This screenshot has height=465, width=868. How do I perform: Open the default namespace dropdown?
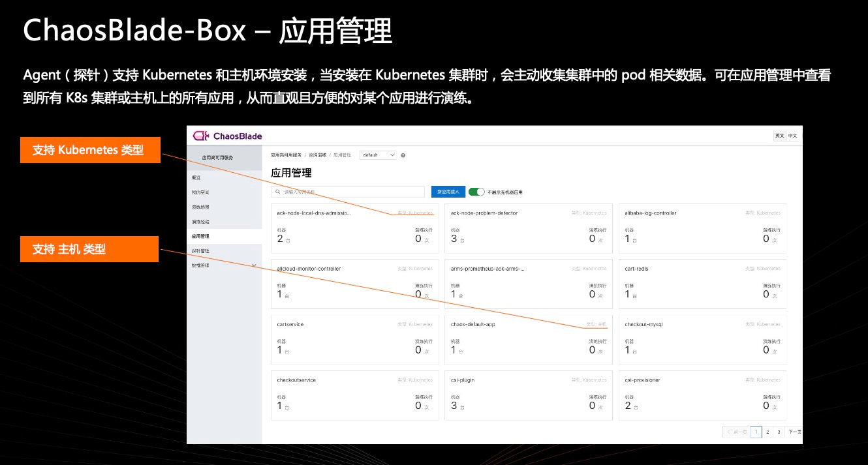tap(379, 155)
